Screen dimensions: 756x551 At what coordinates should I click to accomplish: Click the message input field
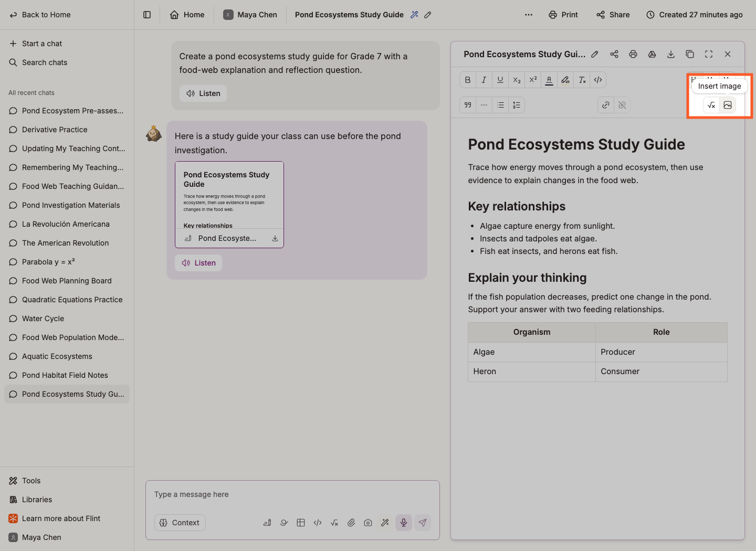pos(292,495)
